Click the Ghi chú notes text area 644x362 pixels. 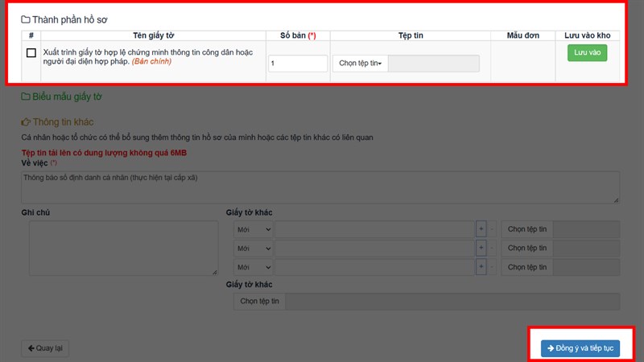124,249
